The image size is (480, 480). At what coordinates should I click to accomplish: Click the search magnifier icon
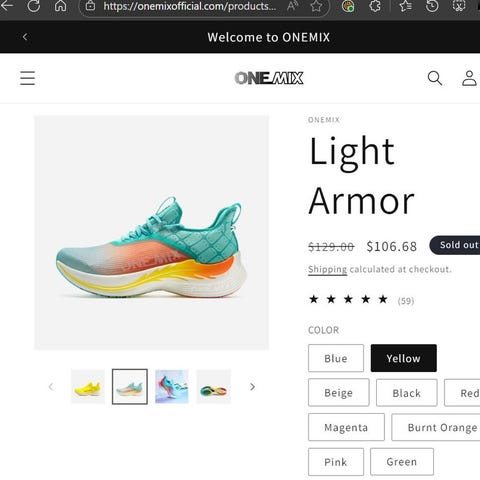click(435, 78)
